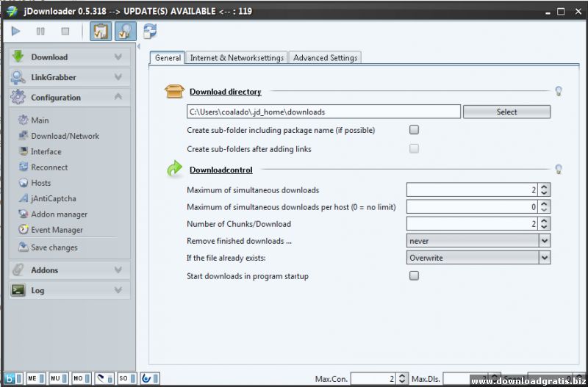Viewport: 588px width, 387px height.
Task: Click Maximum of simultaneous downloads stepper arrows
Action: [544, 190]
